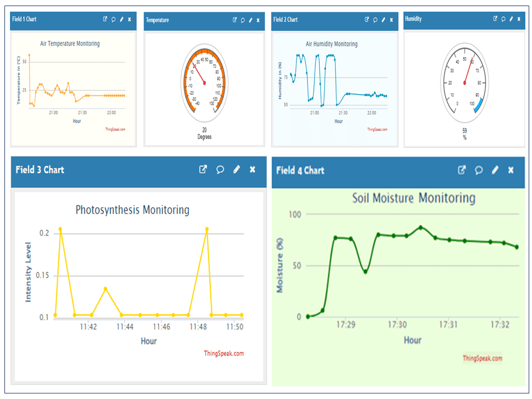
Task: Click the 22:00 label on Air Humidity axis
Action: (371, 112)
